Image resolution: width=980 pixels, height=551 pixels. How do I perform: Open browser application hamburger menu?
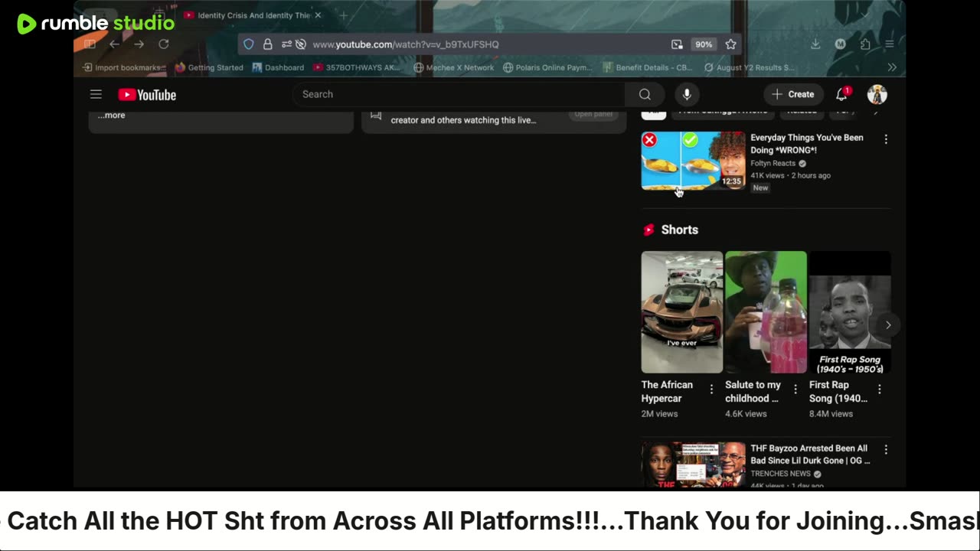point(889,44)
